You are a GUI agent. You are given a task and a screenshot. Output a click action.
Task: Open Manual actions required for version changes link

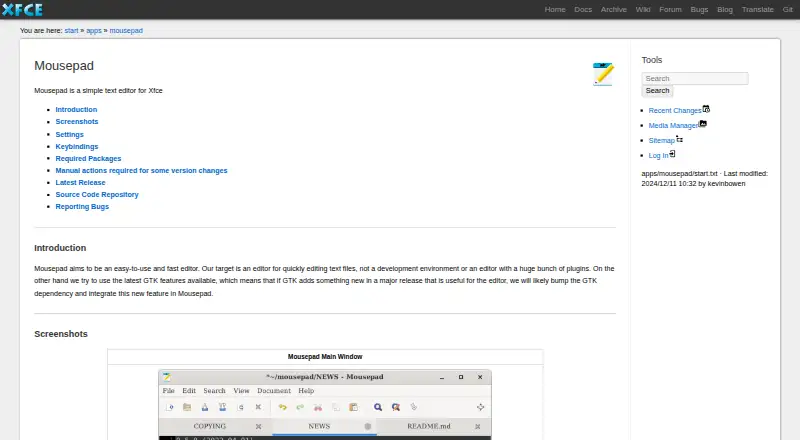tap(141, 170)
